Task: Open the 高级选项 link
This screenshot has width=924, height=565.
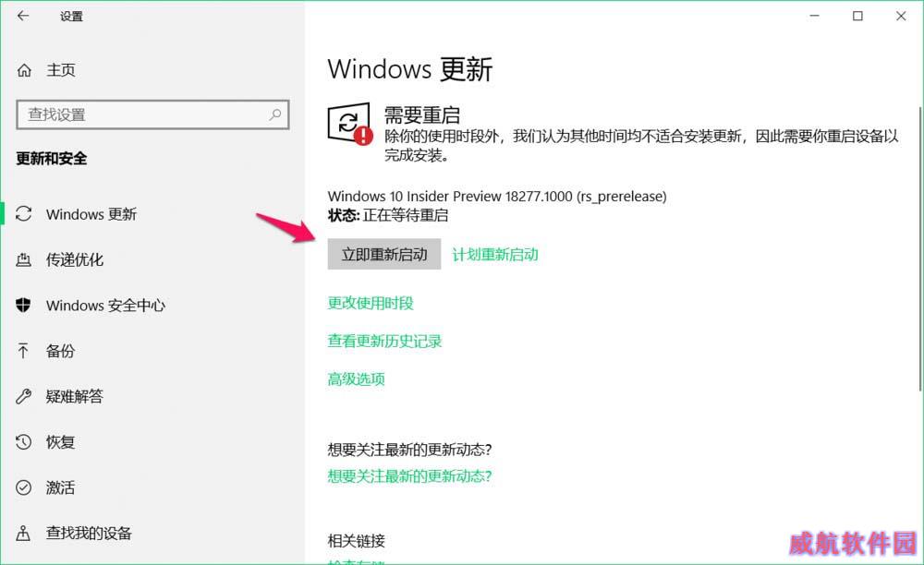Action: (x=356, y=379)
